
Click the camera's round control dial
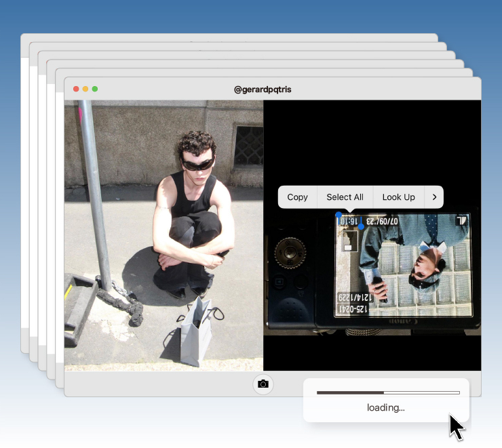click(290, 253)
